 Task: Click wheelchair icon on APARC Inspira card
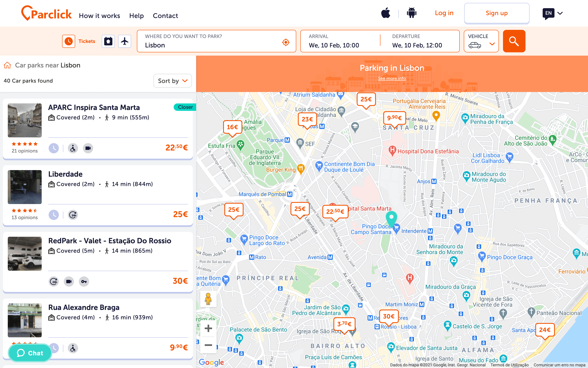pyautogui.click(x=73, y=148)
